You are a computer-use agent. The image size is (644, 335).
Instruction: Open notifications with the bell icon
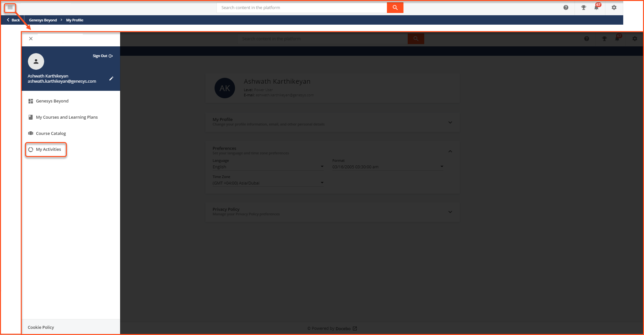pos(597,7)
